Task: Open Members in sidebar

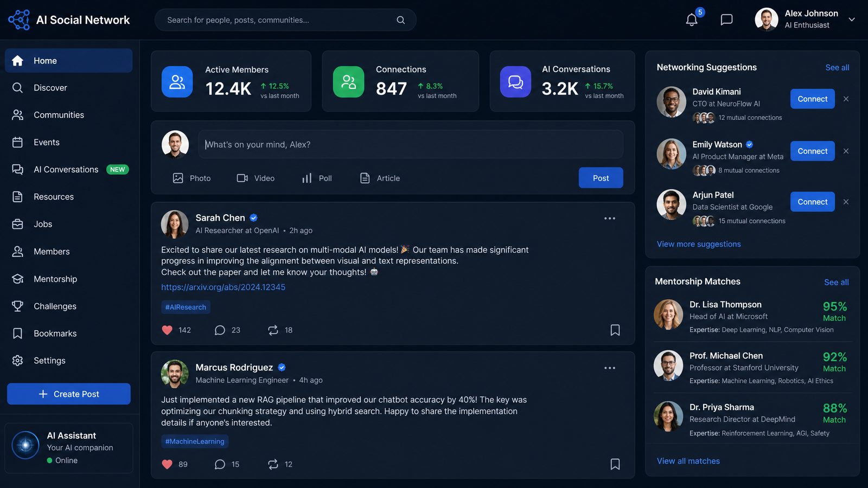Action: click(x=68, y=252)
